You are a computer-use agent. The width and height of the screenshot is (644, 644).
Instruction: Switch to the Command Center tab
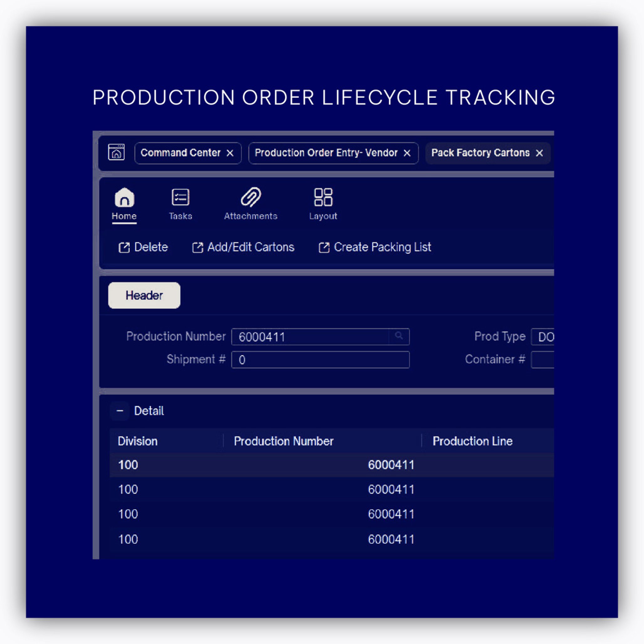(x=180, y=153)
